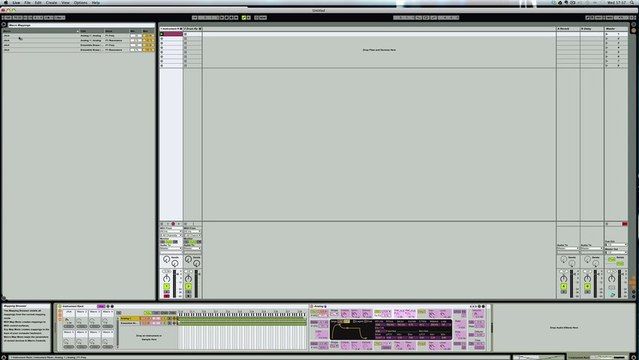This screenshot has width=639, height=360.
Task: Toggle the browser show/hide arrow icon
Action: (x=4, y=25)
